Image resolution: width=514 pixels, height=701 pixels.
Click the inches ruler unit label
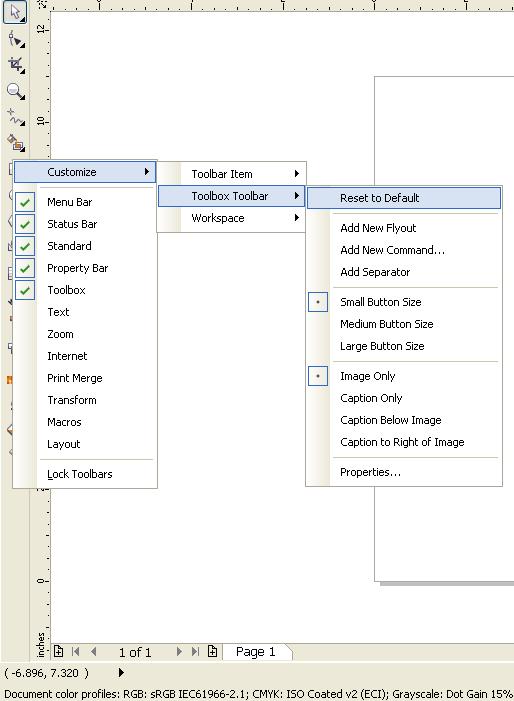coord(41,644)
